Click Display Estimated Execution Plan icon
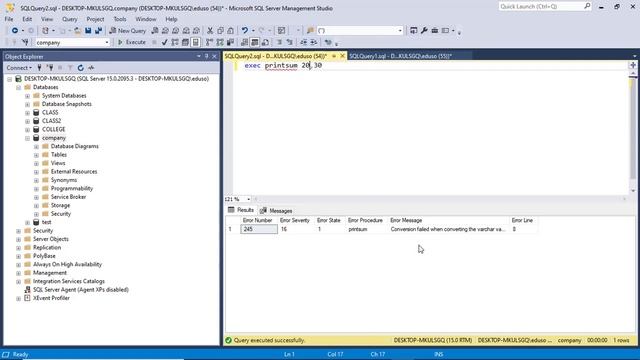640x360 pixels. point(175,42)
